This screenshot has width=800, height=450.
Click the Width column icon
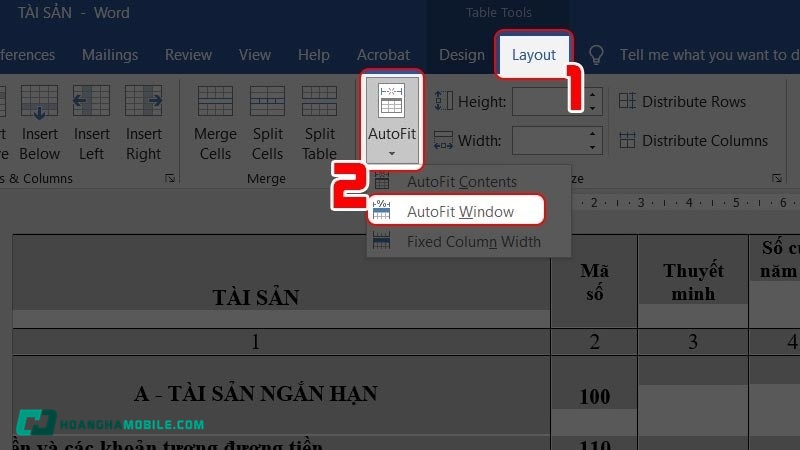pyautogui.click(x=443, y=140)
